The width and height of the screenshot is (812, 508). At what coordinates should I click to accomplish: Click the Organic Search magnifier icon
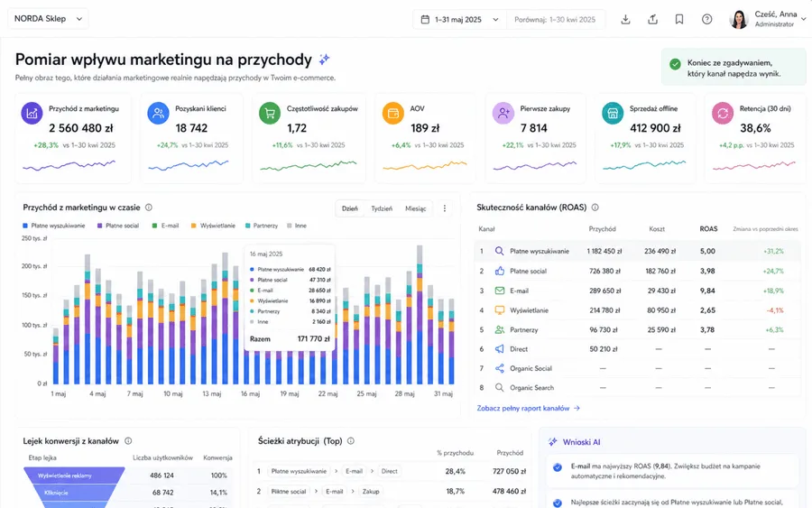pyautogui.click(x=499, y=387)
